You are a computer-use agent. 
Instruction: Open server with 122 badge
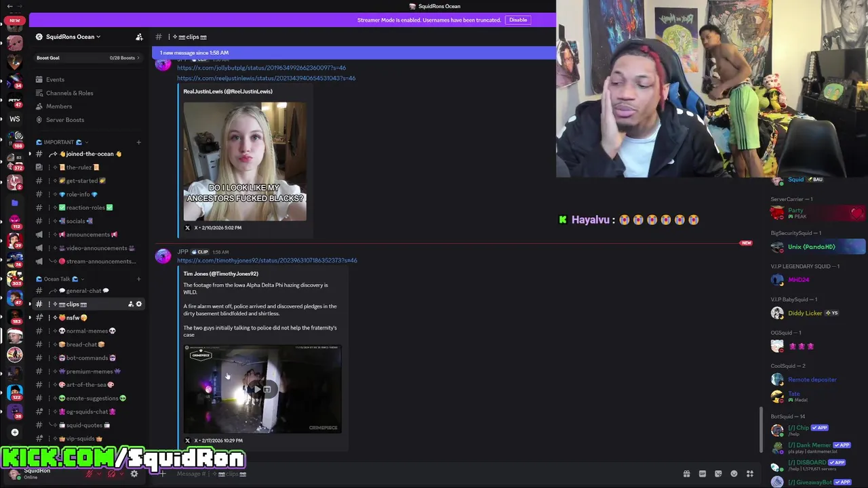tap(15, 393)
